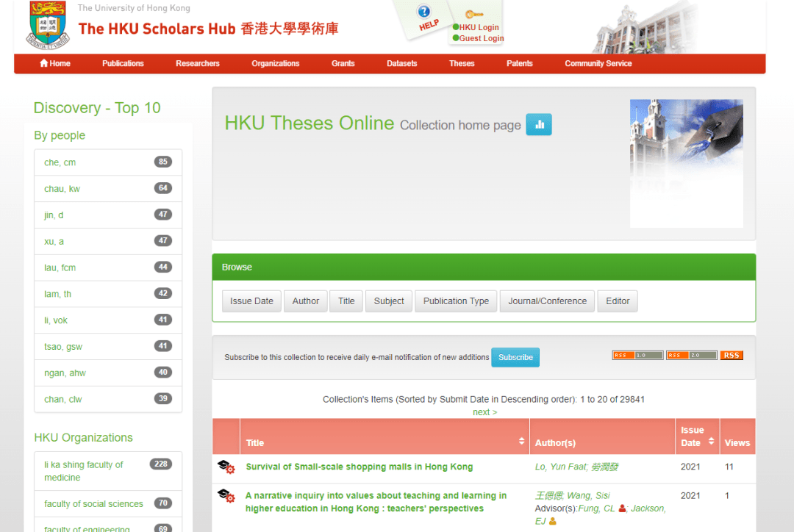Sort table by Title column arrows
Image resolution: width=794 pixels, height=532 pixels.
pos(521,442)
